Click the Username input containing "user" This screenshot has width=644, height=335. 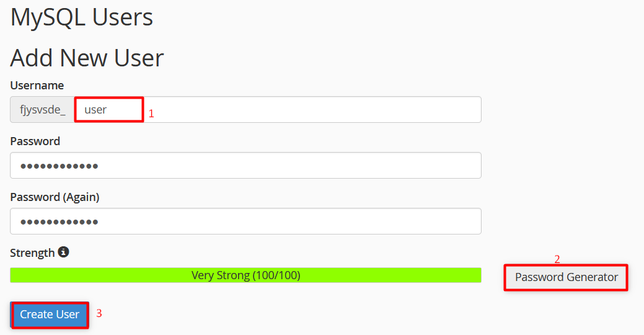pyautogui.click(x=279, y=110)
